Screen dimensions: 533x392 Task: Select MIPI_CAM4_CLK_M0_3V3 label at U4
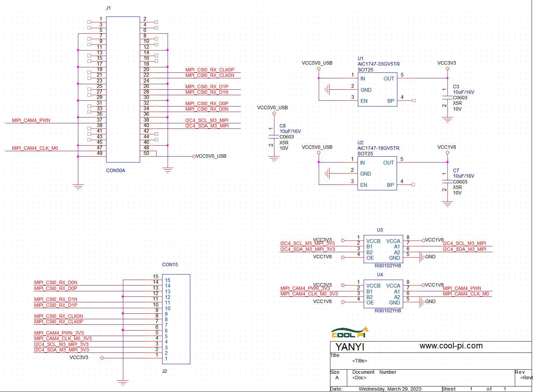tap(309, 294)
